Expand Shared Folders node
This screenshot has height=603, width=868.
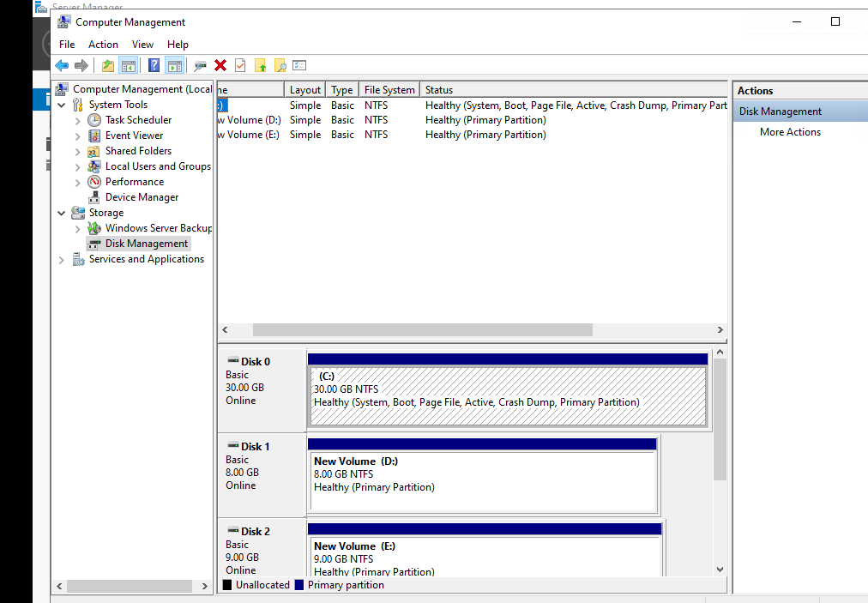click(x=77, y=151)
